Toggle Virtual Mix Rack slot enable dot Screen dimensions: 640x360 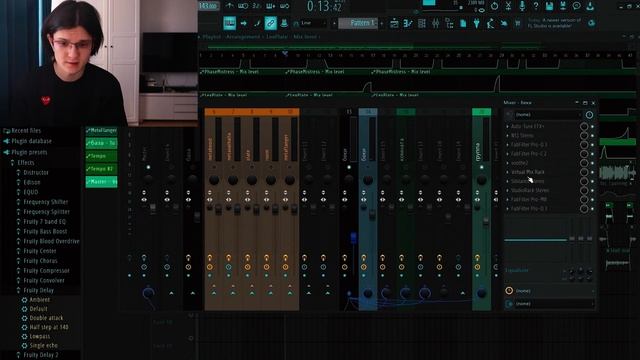pos(592,172)
